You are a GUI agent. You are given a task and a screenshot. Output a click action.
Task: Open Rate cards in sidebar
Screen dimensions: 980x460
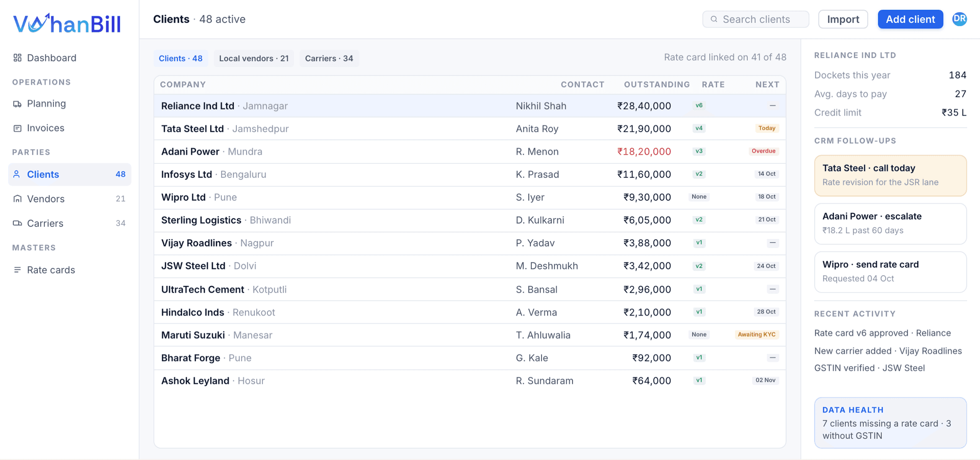point(69,270)
